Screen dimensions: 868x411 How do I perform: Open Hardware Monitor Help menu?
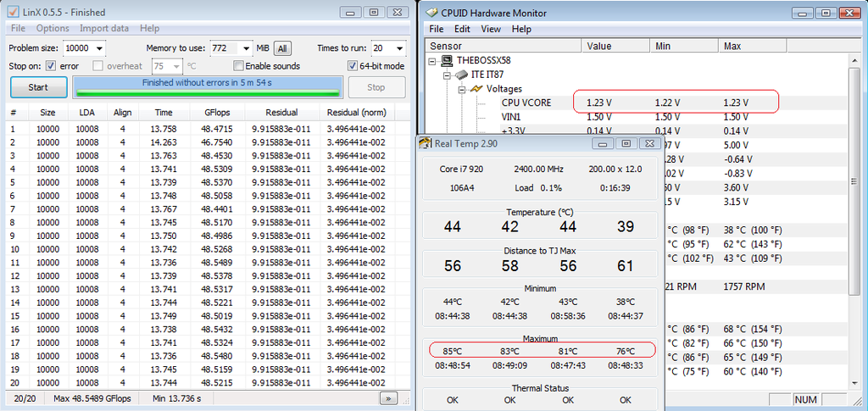pyautogui.click(x=521, y=29)
